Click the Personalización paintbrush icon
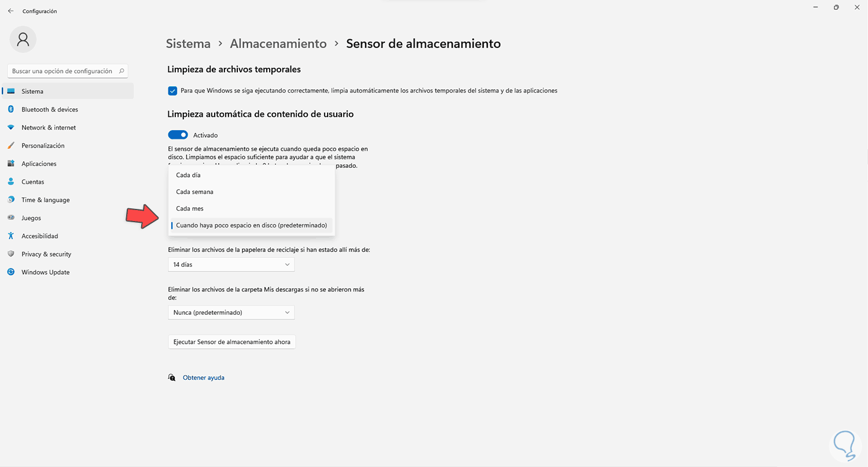Screen dimensions: 868x467 click(x=11, y=146)
